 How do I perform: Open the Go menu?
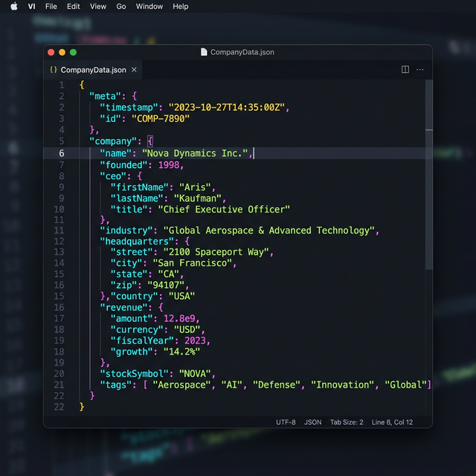point(120,7)
